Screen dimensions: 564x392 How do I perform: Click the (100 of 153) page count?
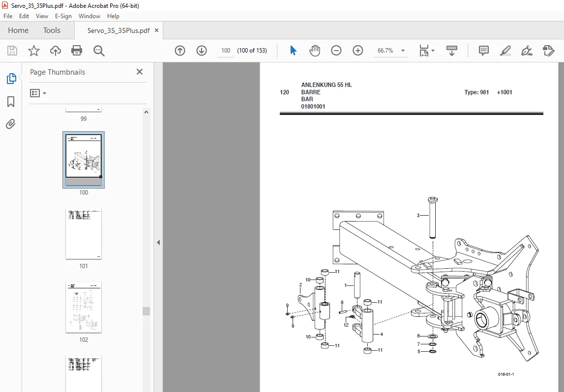click(x=252, y=51)
